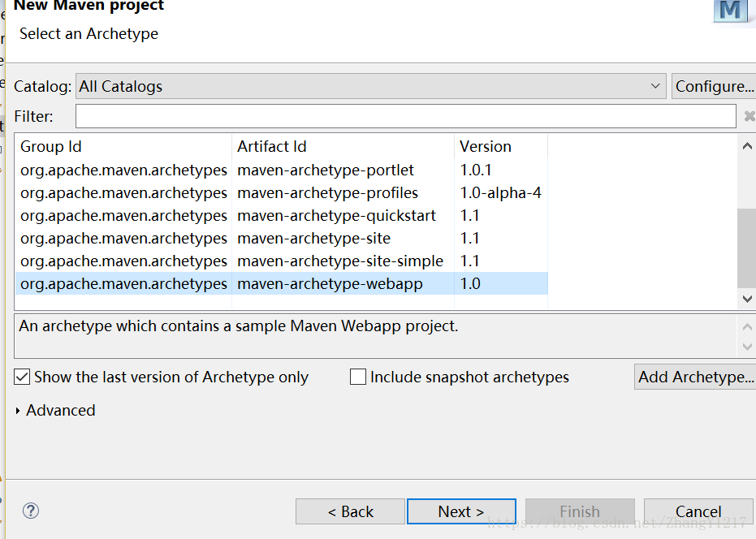Screen dimensions: 756x539
Task: Focus the Filter text field
Action: 405,116
